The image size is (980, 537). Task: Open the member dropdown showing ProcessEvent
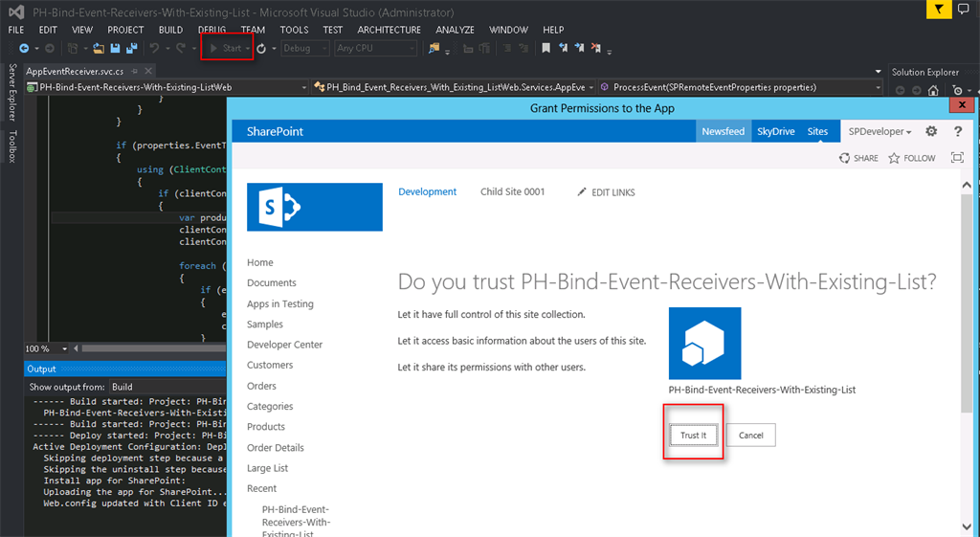pyautogui.click(x=740, y=87)
